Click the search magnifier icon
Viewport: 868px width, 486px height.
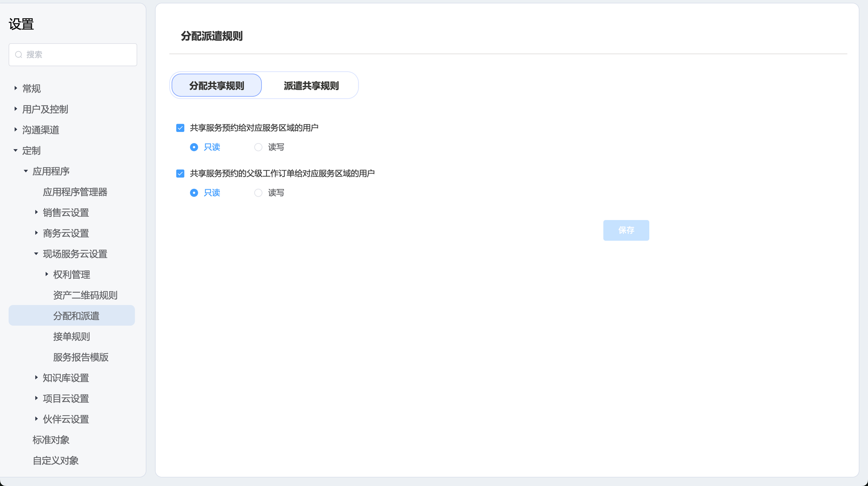pos(19,55)
